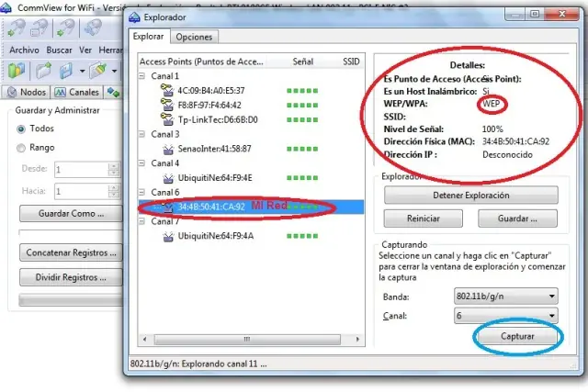Click packets tab icon after Canales tab
This screenshot has height=392, width=588.
pyautogui.click(x=113, y=92)
